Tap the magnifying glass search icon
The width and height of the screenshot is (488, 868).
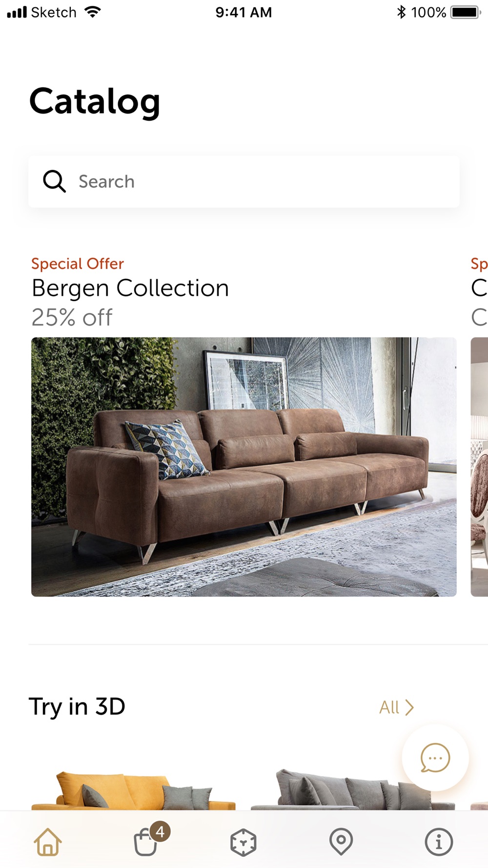click(x=54, y=181)
